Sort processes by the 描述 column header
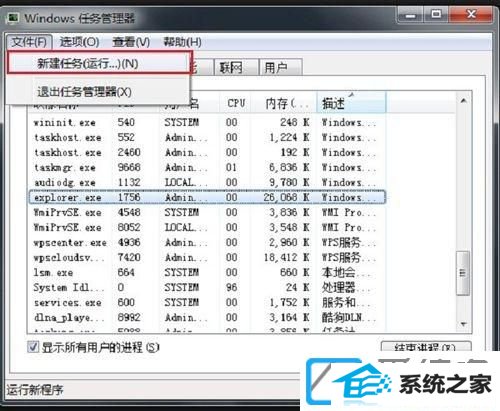Viewport: 500px width, 411px height. (351, 103)
